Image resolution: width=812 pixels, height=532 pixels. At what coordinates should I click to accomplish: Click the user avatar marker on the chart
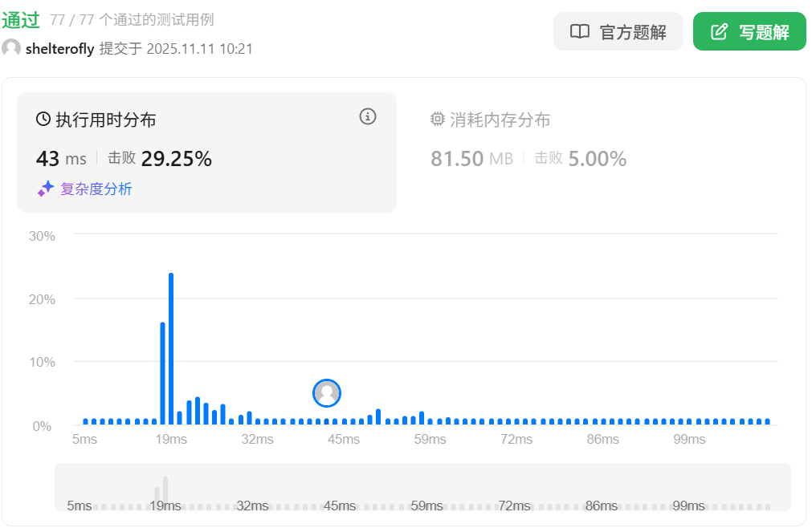[x=327, y=393]
